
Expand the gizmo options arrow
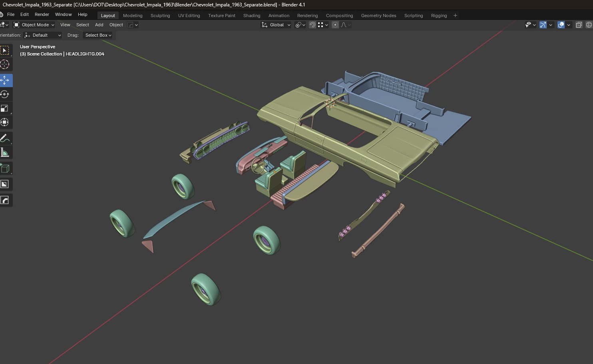[551, 25]
